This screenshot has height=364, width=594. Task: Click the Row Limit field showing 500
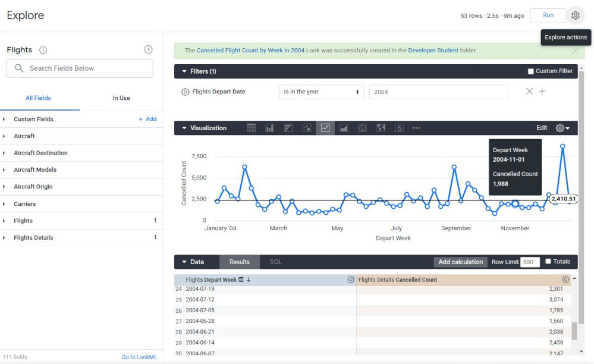click(x=530, y=262)
